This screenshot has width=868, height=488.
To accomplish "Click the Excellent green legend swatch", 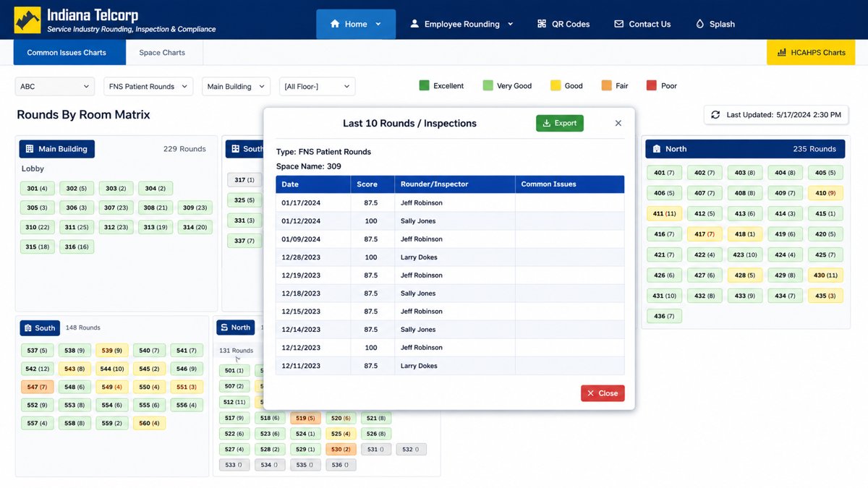I will coord(424,85).
